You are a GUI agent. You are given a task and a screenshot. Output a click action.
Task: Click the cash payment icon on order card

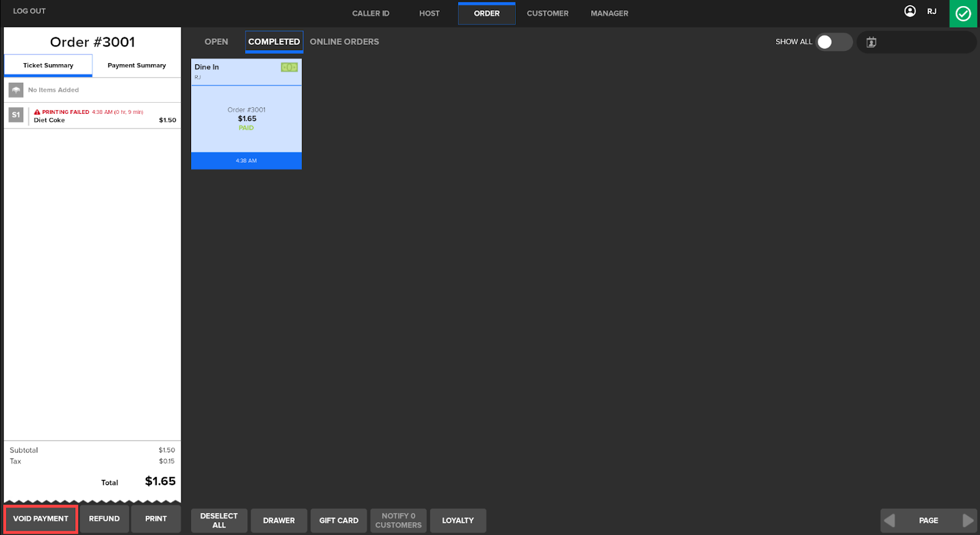(x=289, y=67)
